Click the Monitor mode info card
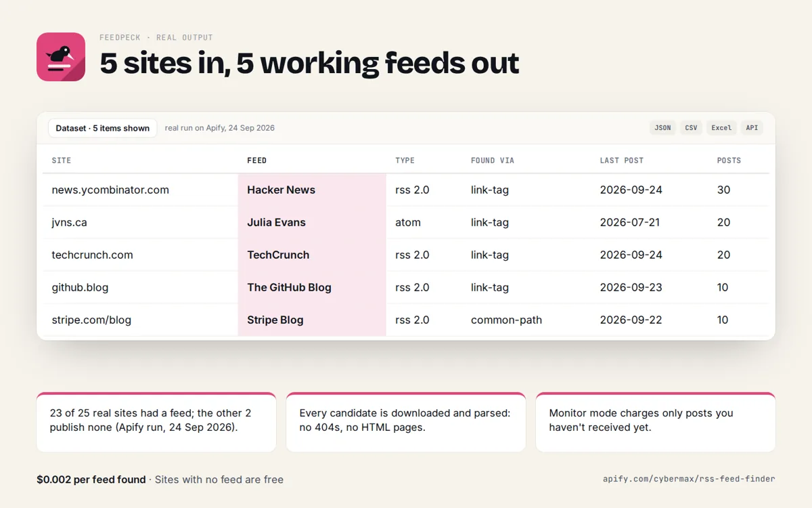Viewport: 812px width, 508px height. (x=656, y=422)
